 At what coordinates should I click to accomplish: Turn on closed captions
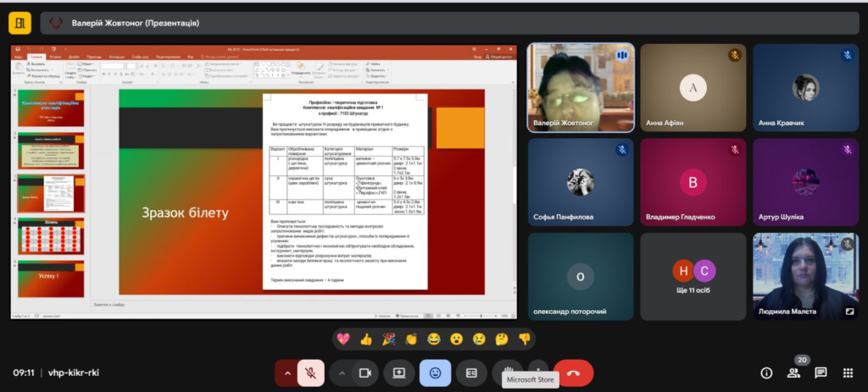(471, 373)
